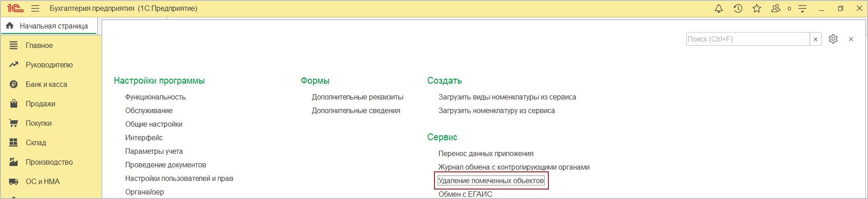
Task: Click into the Поиск search field
Action: point(747,39)
